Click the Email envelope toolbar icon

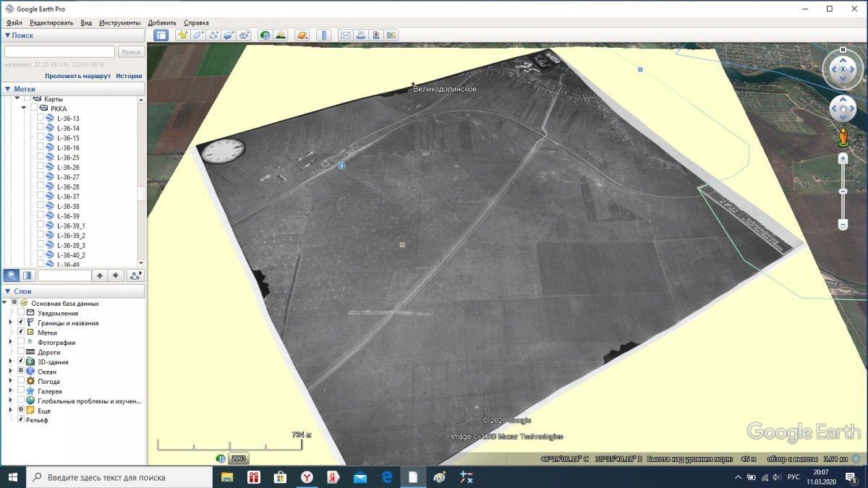(x=345, y=35)
